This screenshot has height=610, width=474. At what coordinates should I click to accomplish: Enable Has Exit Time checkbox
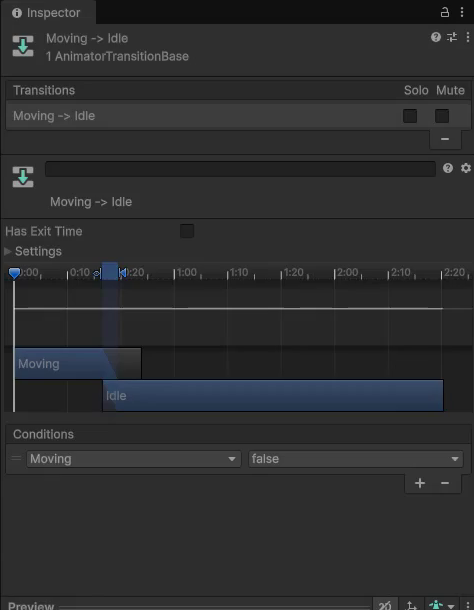(x=187, y=231)
